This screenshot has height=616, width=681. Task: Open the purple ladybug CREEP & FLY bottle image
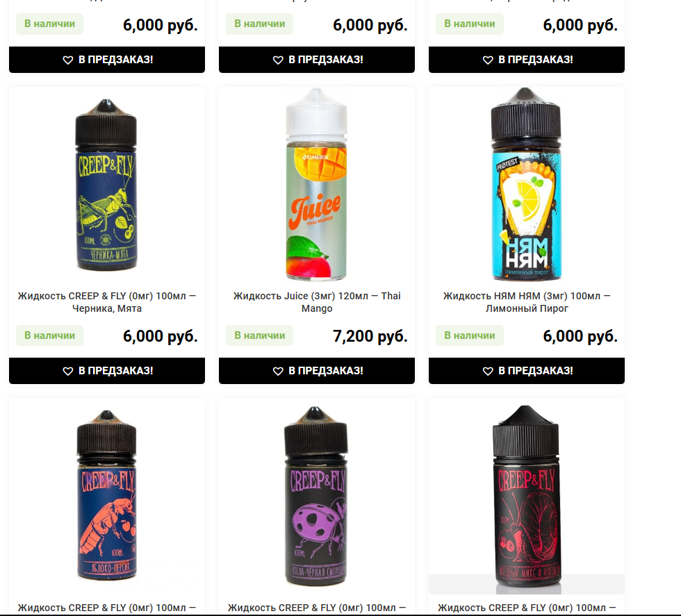(x=316, y=496)
